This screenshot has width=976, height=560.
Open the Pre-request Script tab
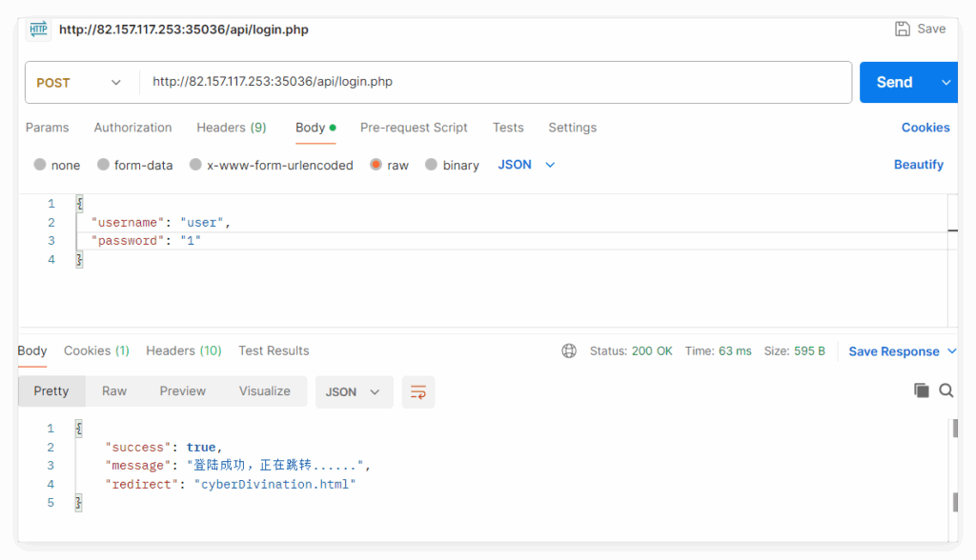(x=414, y=128)
